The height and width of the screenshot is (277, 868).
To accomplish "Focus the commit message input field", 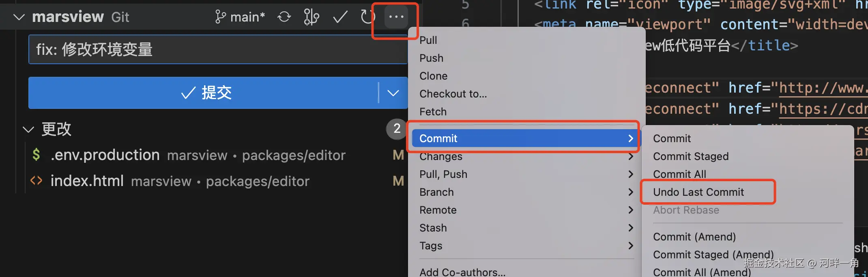I will pyautogui.click(x=218, y=50).
